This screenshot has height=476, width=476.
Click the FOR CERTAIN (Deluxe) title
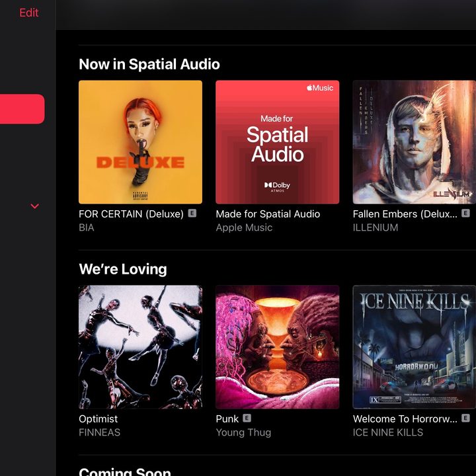(131, 214)
